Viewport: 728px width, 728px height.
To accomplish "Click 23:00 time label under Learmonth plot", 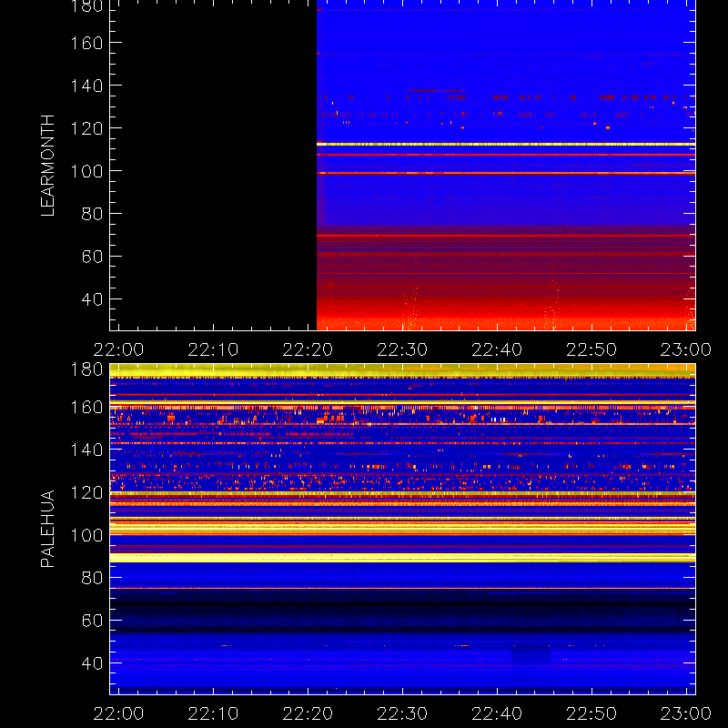I will point(686,349).
